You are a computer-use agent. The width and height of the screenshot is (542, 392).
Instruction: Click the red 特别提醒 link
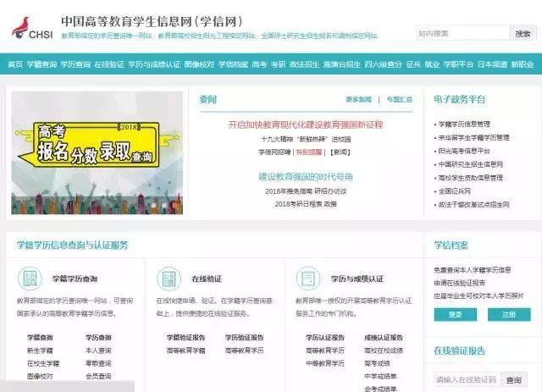pyautogui.click(x=309, y=152)
